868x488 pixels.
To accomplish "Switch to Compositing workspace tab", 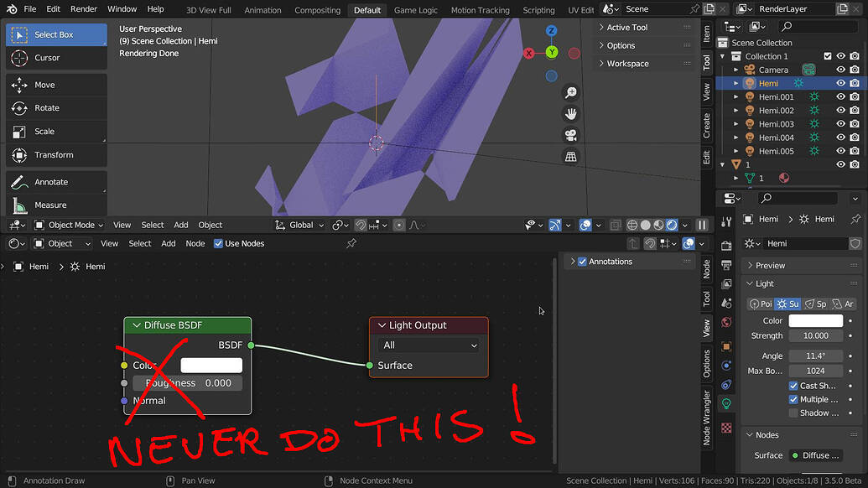I will pos(317,10).
